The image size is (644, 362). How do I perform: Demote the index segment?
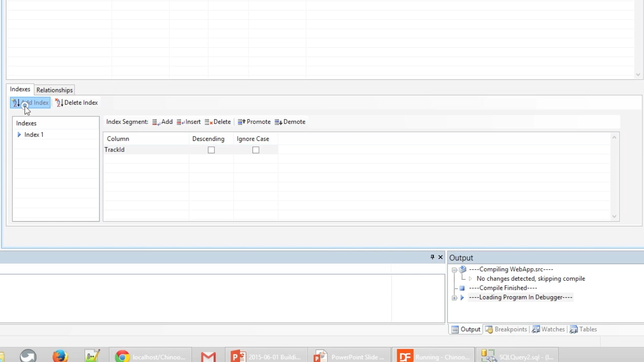(x=290, y=122)
